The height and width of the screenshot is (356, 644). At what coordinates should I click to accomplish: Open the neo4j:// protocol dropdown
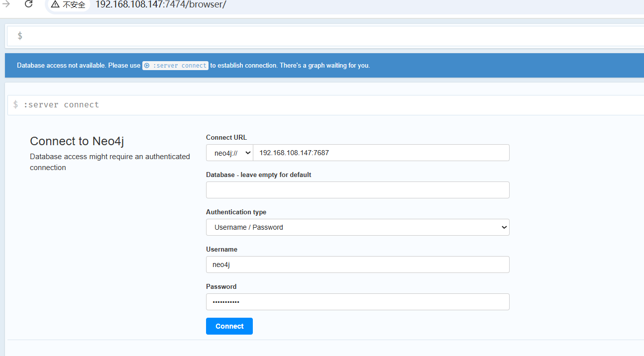coord(229,153)
